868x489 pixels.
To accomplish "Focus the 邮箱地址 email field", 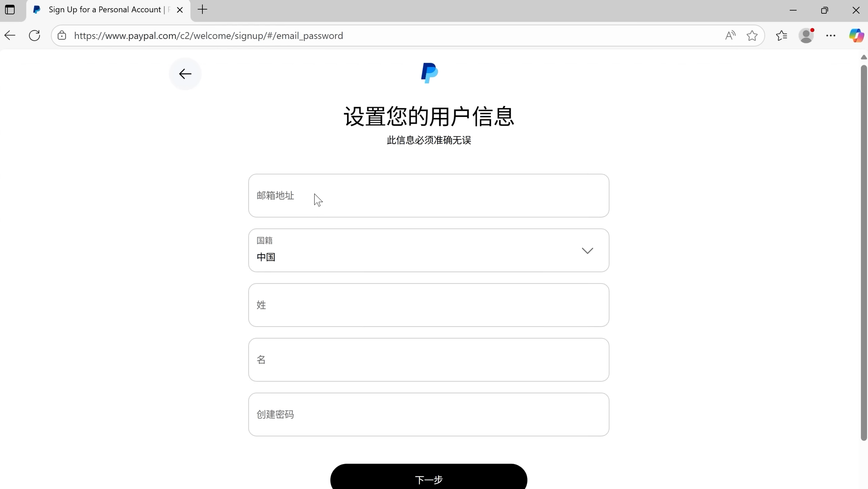I will pyautogui.click(x=428, y=195).
